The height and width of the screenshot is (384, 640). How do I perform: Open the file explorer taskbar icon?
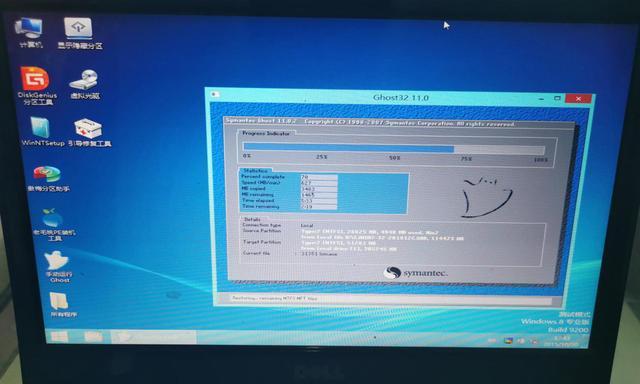(x=93, y=337)
